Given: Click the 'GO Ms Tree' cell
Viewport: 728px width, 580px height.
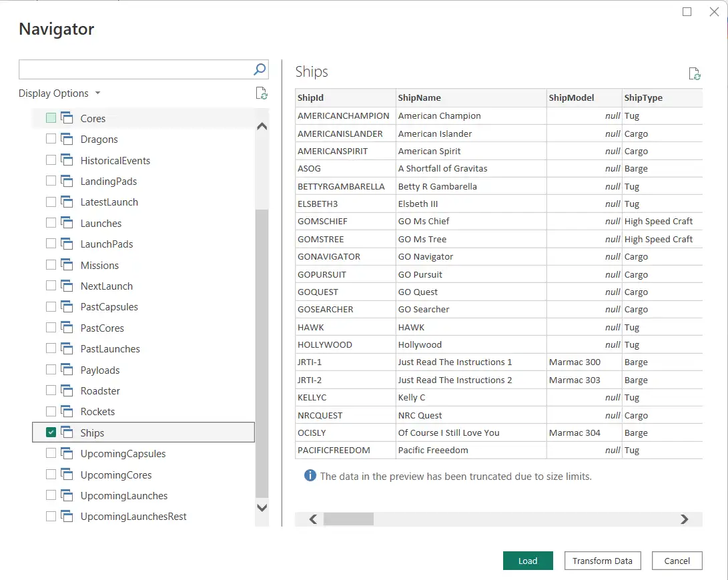Looking at the screenshot, I should [x=471, y=239].
